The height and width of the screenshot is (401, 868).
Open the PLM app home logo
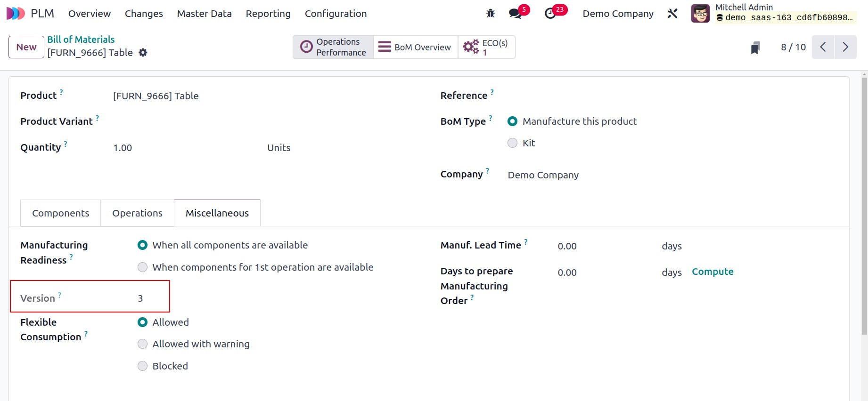16,14
